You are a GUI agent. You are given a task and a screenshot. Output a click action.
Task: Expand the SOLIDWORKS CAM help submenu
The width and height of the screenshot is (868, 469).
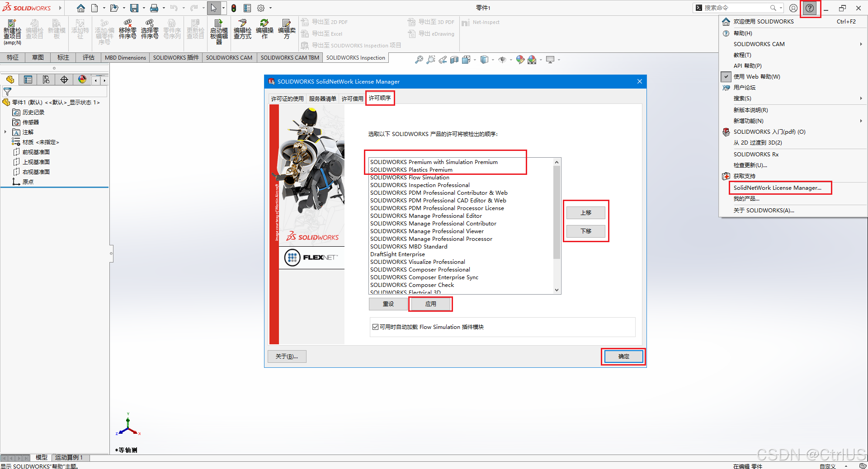click(861, 44)
